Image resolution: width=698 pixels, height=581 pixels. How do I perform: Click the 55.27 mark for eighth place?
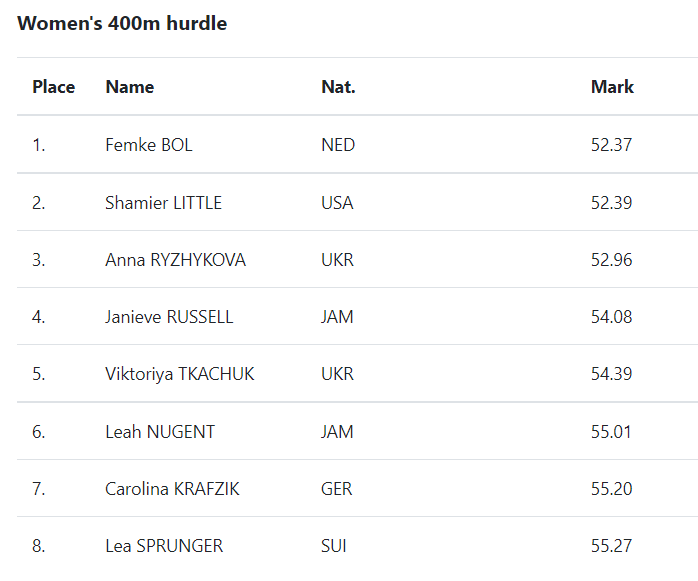pyautogui.click(x=611, y=546)
